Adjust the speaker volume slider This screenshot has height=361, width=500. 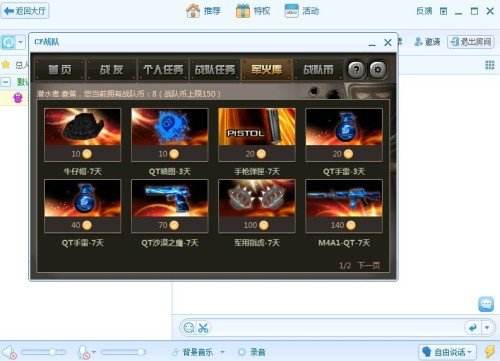43,352
